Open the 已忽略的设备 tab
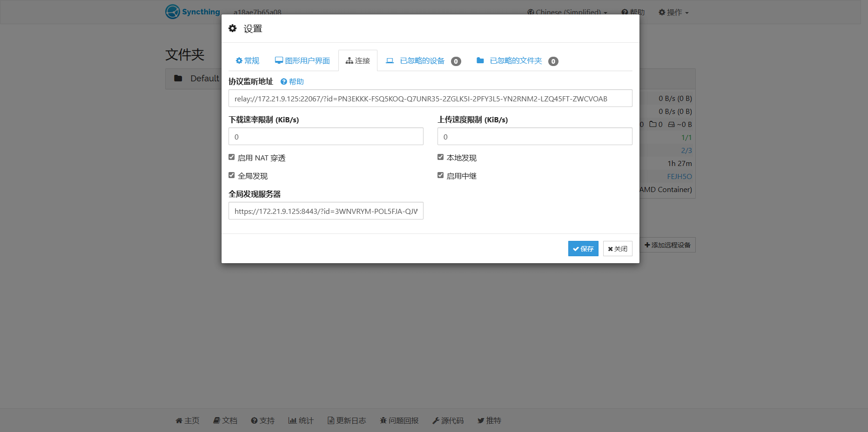 click(423, 61)
